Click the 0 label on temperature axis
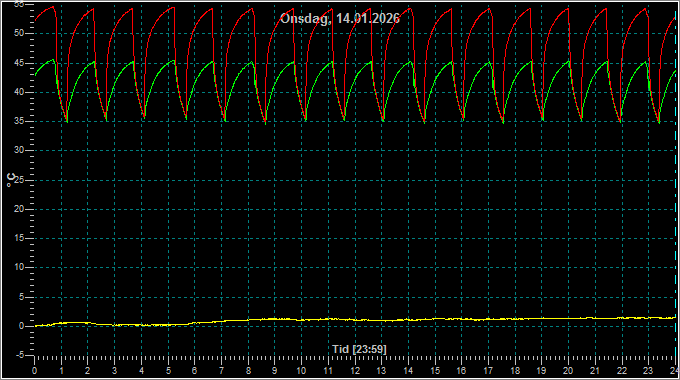 click(x=21, y=326)
